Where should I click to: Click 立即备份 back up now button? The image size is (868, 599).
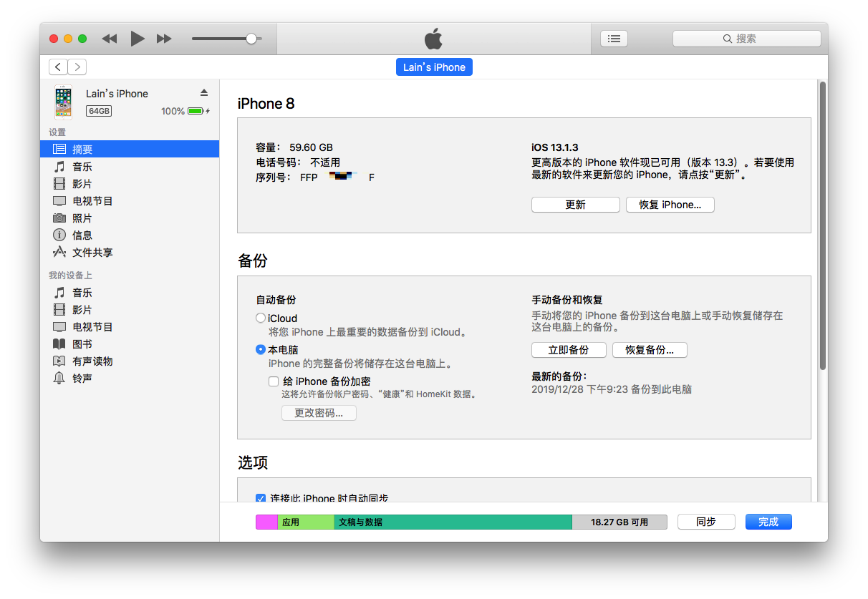click(568, 350)
